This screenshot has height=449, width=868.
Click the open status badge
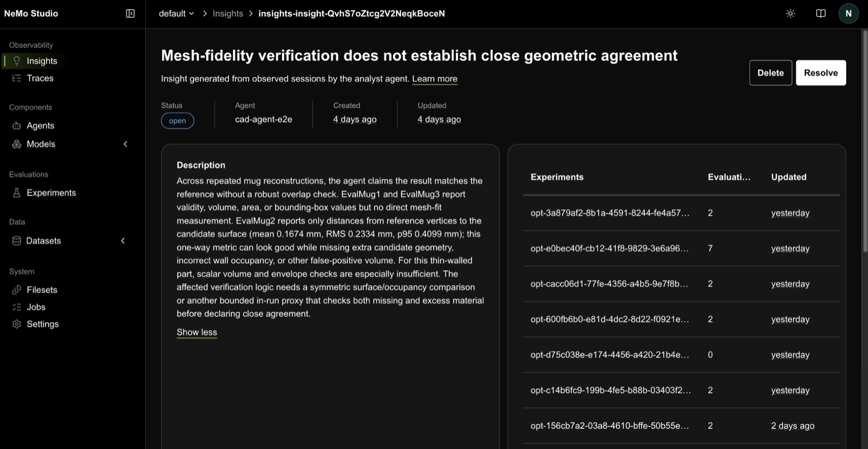(177, 120)
